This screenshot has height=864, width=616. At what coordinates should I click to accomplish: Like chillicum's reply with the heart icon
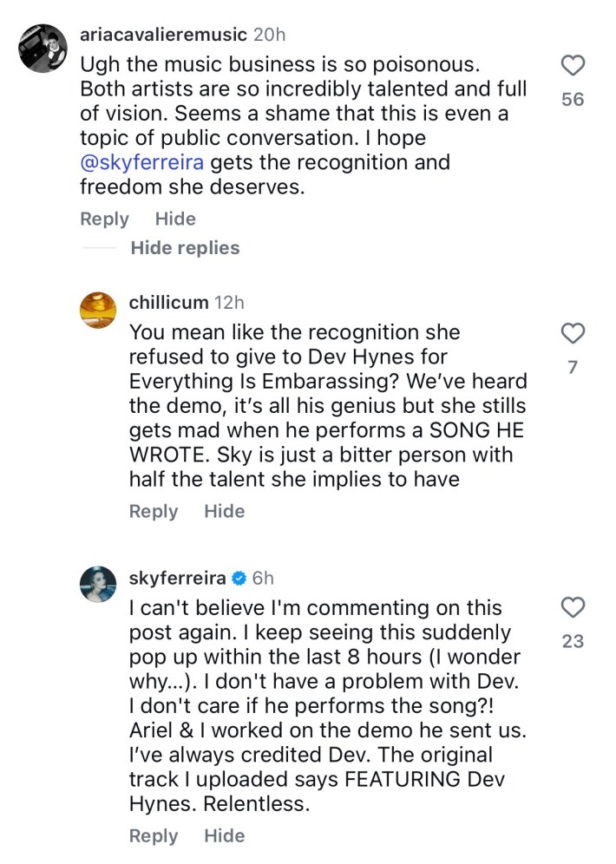coord(573,333)
